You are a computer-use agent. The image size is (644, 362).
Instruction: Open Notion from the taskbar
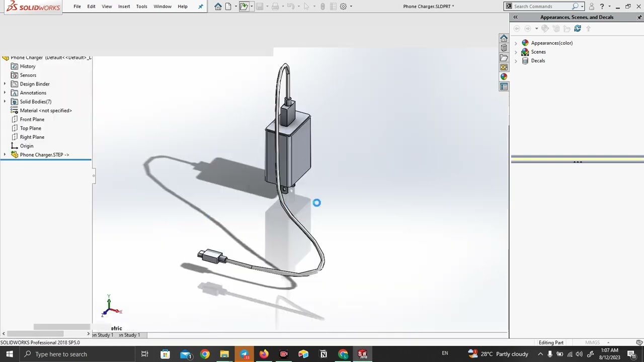coord(323,354)
